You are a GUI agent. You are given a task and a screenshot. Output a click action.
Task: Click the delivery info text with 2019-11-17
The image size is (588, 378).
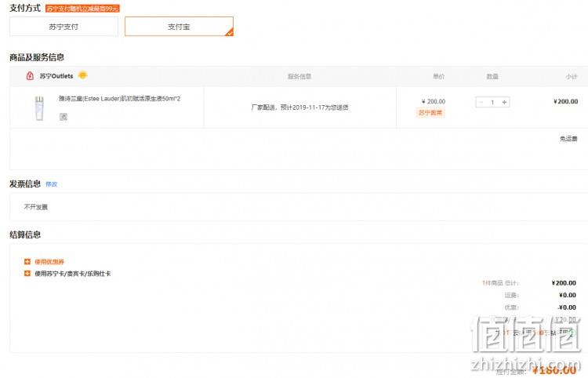pos(299,107)
